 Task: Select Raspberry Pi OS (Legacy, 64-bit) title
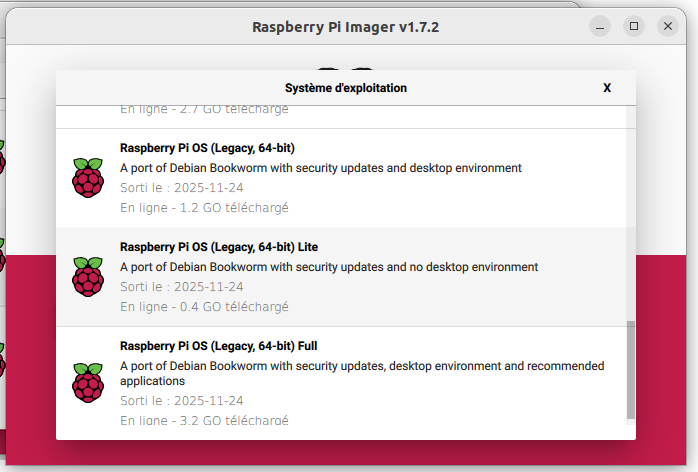point(207,148)
